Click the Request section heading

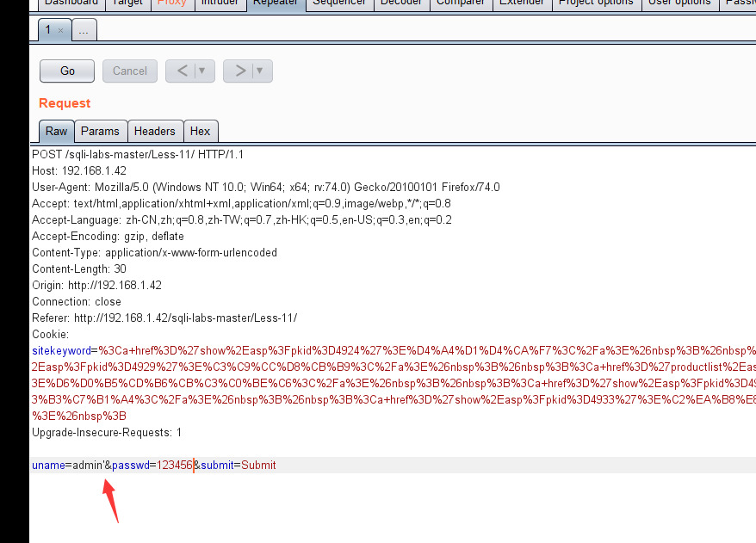[65, 103]
